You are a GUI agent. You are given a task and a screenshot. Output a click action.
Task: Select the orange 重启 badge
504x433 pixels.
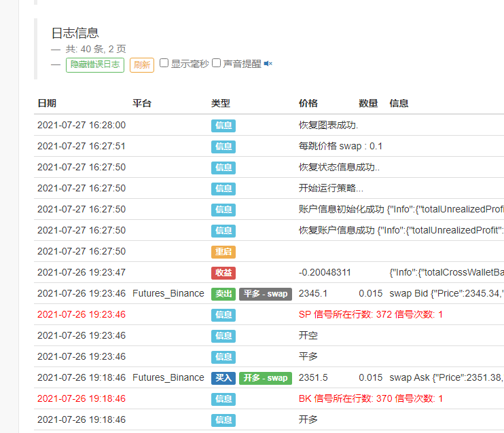coord(223,252)
